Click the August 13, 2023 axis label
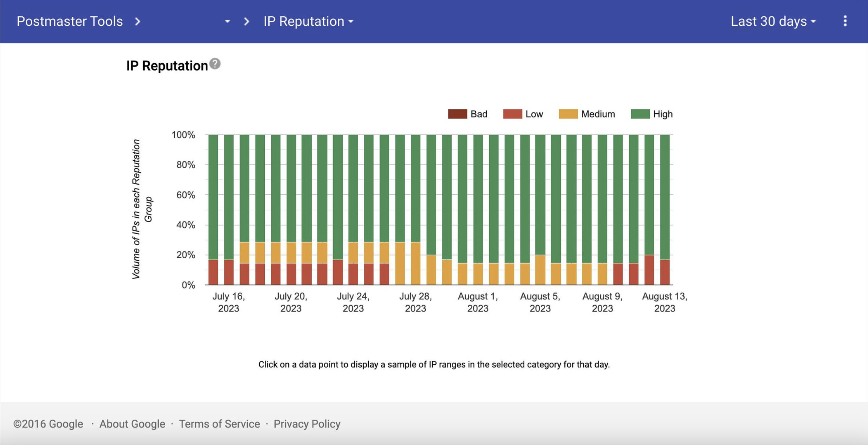Viewport: 868px width, 445px height. pyautogui.click(x=665, y=302)
